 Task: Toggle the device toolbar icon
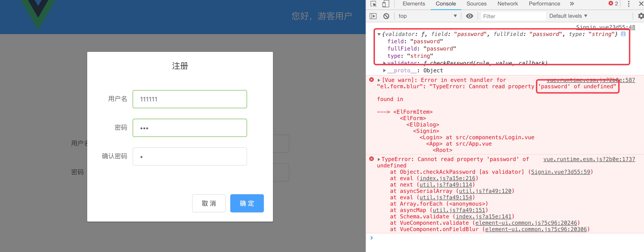386,4
